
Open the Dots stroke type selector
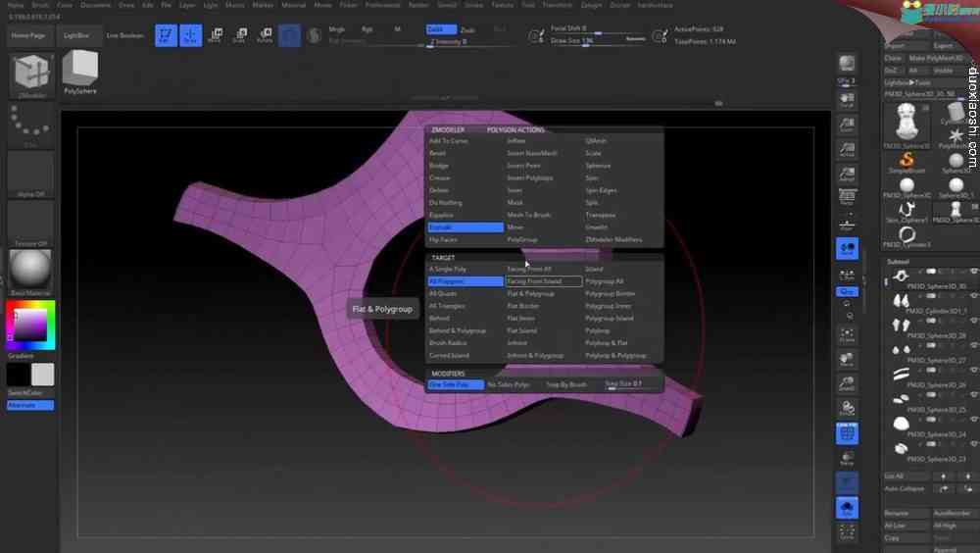point(31,126)
